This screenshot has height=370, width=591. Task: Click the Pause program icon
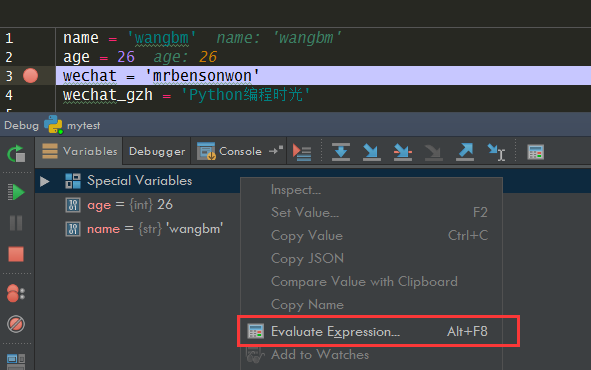(16, 223)
